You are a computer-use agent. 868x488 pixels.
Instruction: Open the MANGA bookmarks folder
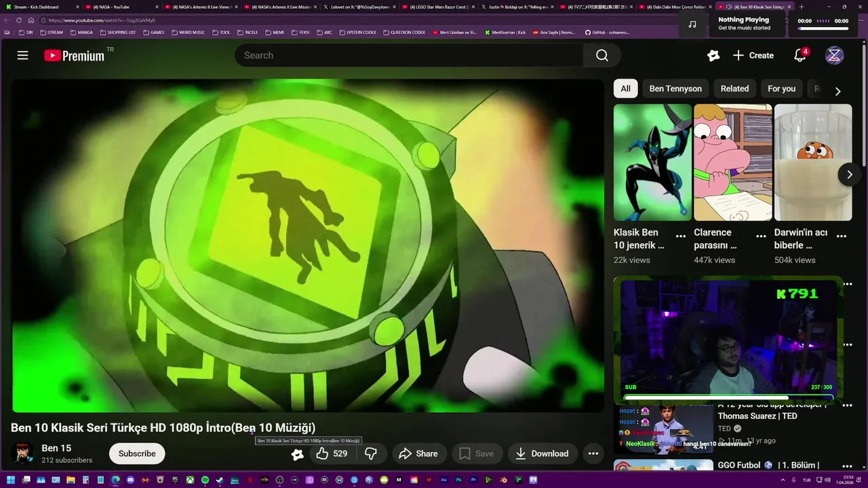81,33
